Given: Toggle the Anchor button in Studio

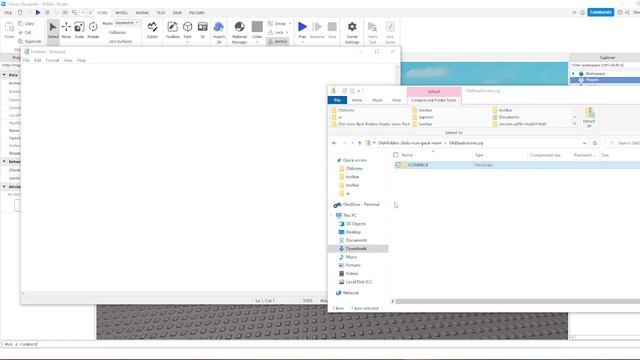Looking at the screenshot, I should point(278,41).
